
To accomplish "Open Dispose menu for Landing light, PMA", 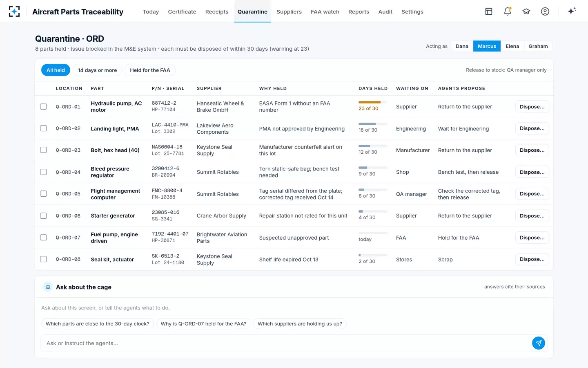I will pos(532,128).
